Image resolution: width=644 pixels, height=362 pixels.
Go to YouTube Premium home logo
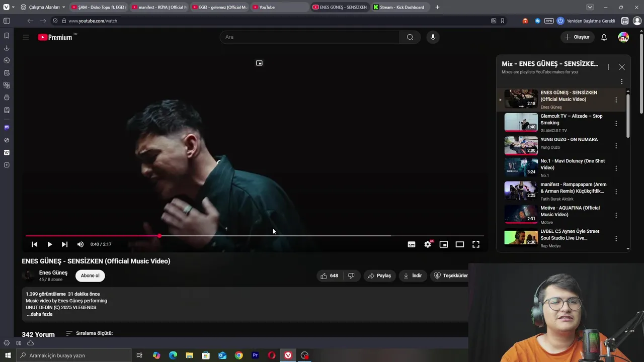[x=55, y=37]
